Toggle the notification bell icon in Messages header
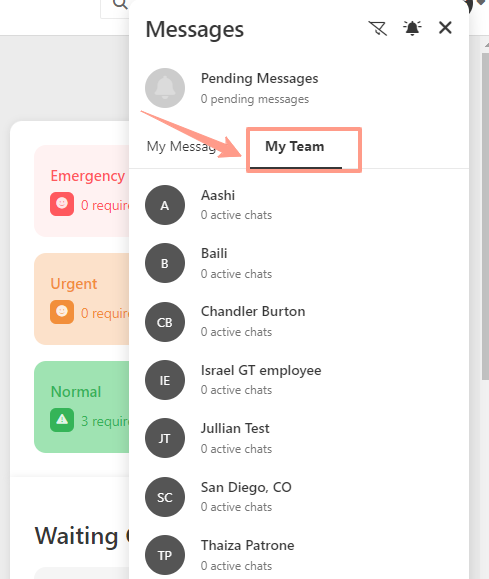Screen dimensions: 489x579 (412, 28)
